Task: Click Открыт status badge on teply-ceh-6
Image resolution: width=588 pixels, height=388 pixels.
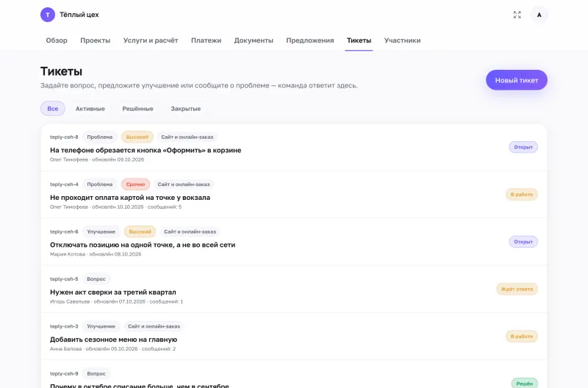Action: (523, 242)
